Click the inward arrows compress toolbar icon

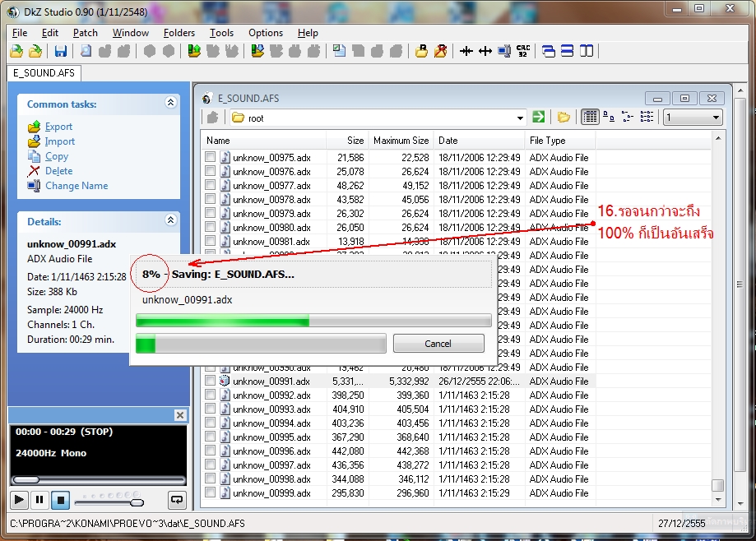[466, 51]
